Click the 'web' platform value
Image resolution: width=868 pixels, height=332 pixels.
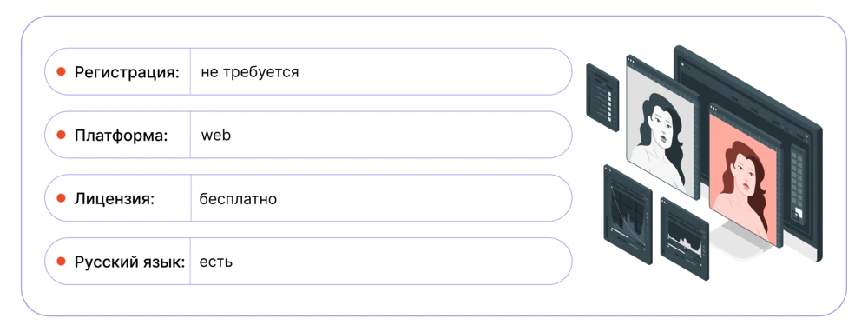tap(216, 136)
